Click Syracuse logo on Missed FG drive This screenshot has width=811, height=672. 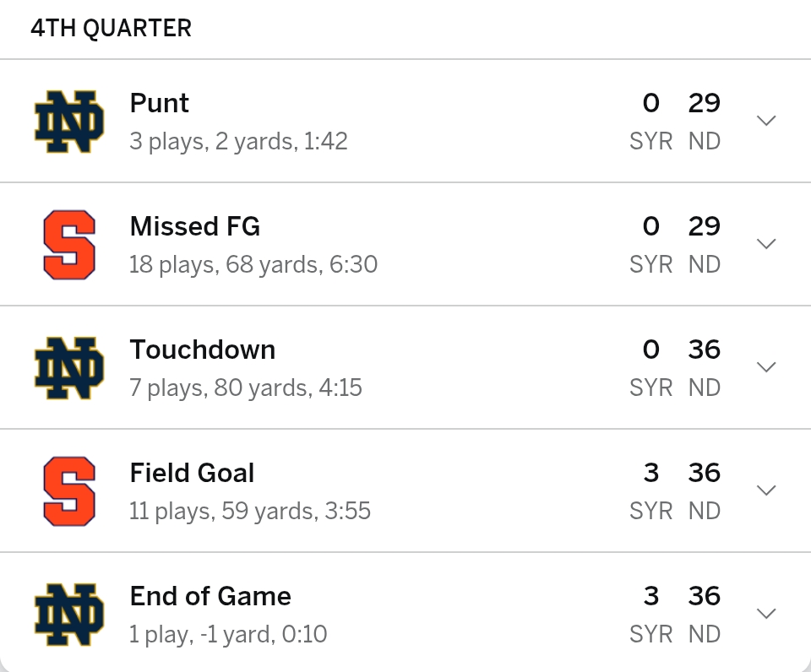click(69, 245)
